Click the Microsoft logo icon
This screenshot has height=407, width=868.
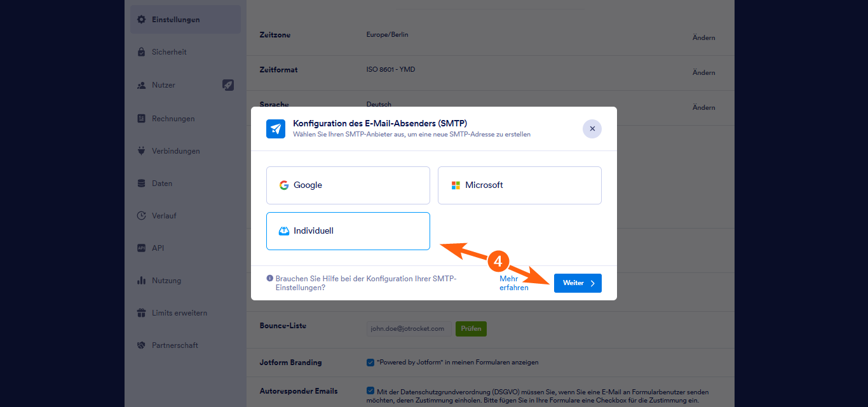point(456,185)
